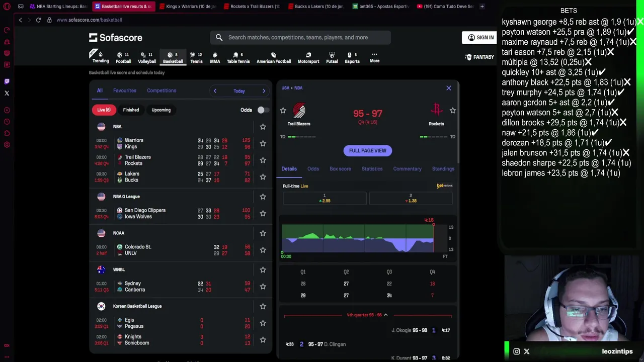The image size is (644, 362).
Task: Switch to Kings x Warriors browser tab
Action: click(x=187, y=7)
